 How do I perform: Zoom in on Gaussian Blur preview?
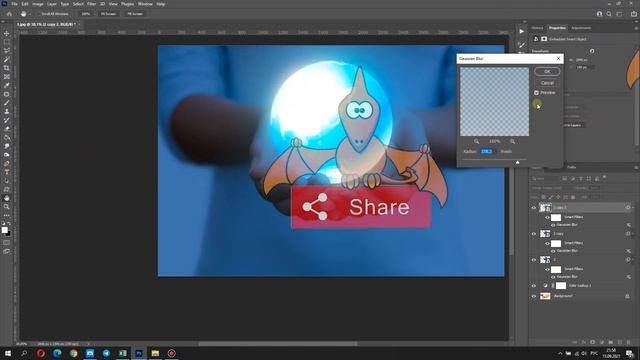(512, 141)
